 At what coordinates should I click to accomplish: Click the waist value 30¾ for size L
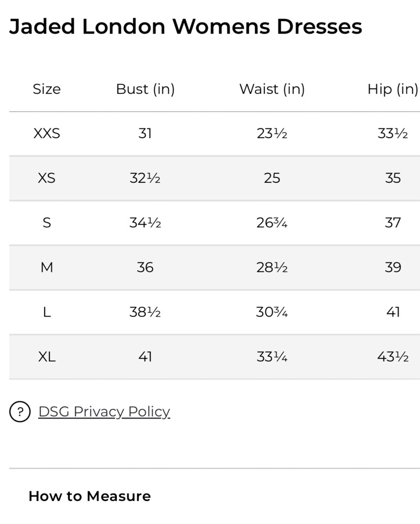(272, 312)
